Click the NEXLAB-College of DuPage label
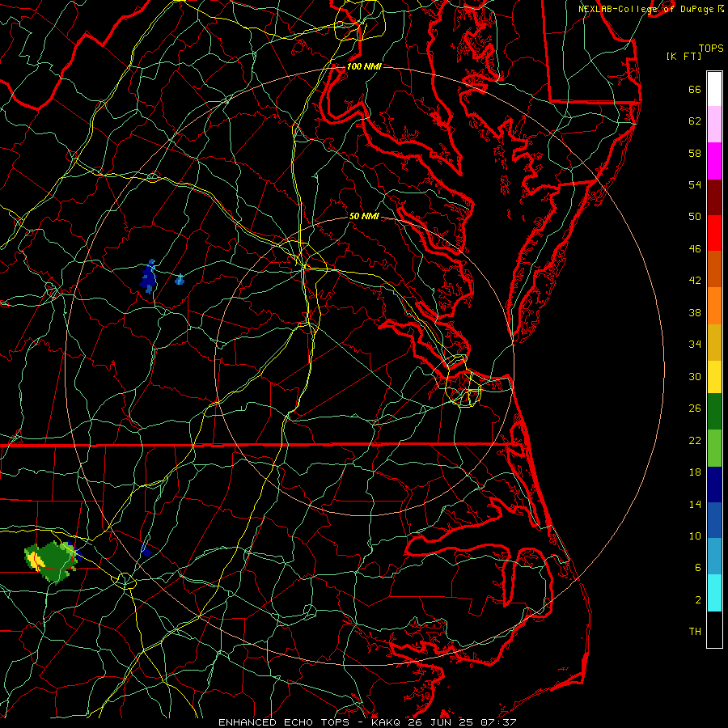 (645, 9)
